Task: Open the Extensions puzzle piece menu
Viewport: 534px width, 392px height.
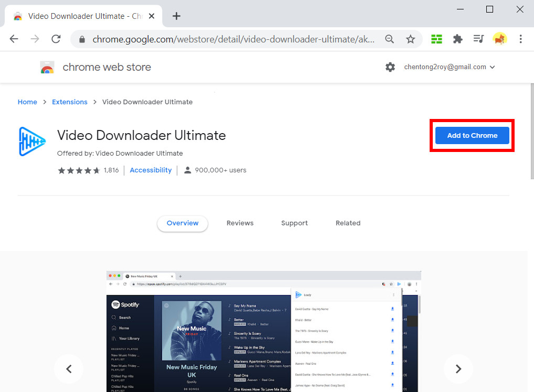Action: pyautogui.click(x=458, y=39)
